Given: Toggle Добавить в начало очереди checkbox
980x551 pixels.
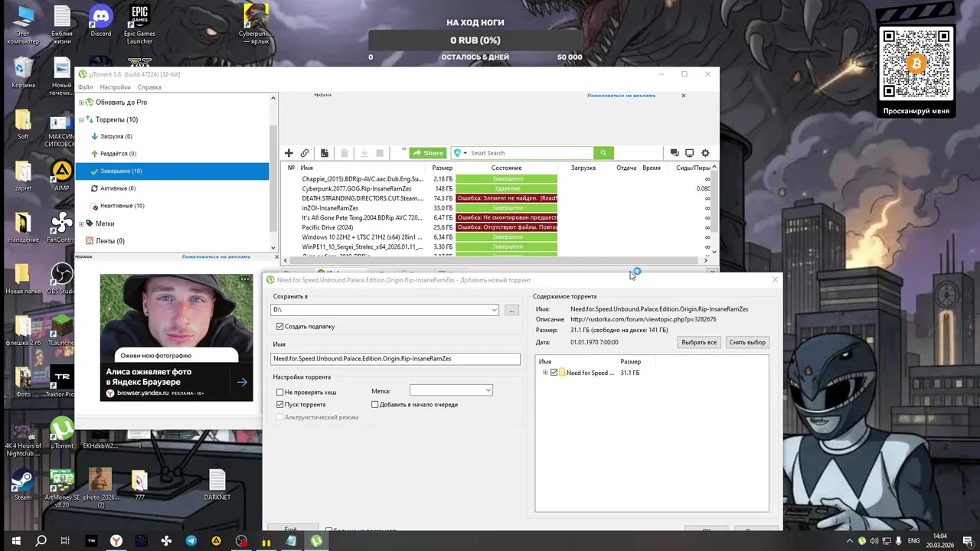Looking at the screenshot, I should (x=375, y=404).
